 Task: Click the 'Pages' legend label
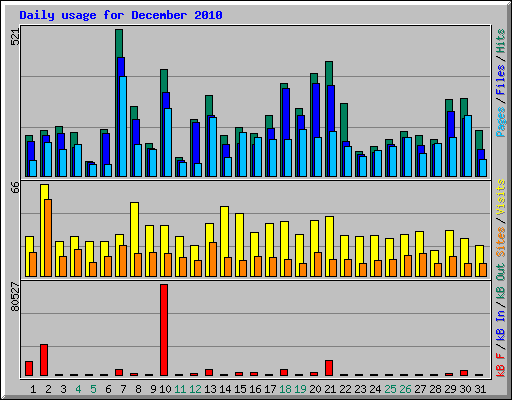point(501,122)
